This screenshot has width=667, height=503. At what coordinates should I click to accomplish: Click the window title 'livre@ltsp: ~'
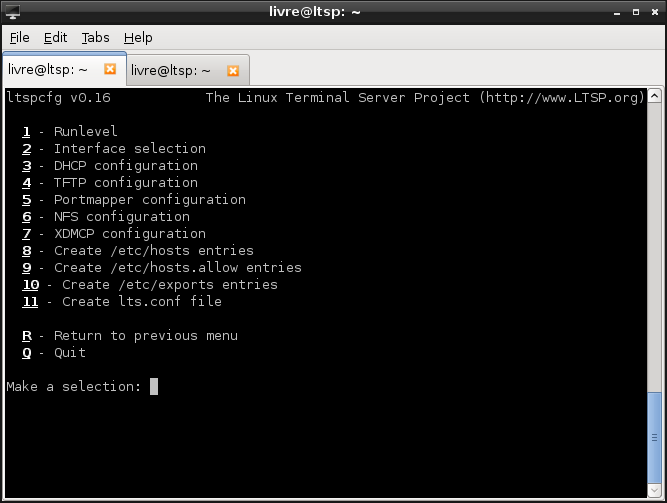pyautogui.click(x=315, y=11)
